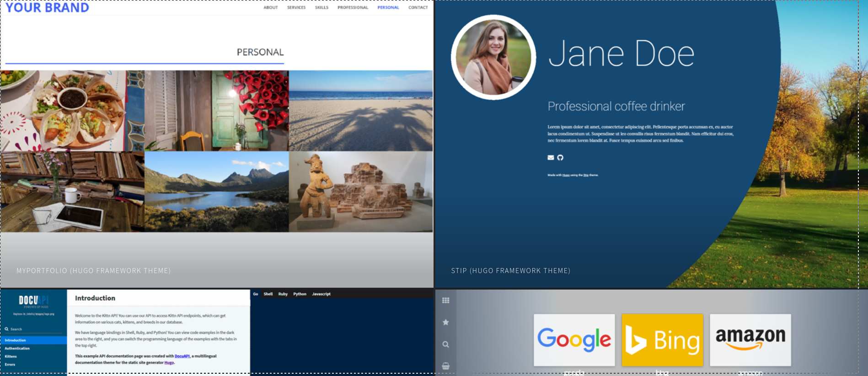Image resolution: width=868 pixels, height=376 pixels.
Task: Open the ABOUT menu item
Action: [271, 7]
